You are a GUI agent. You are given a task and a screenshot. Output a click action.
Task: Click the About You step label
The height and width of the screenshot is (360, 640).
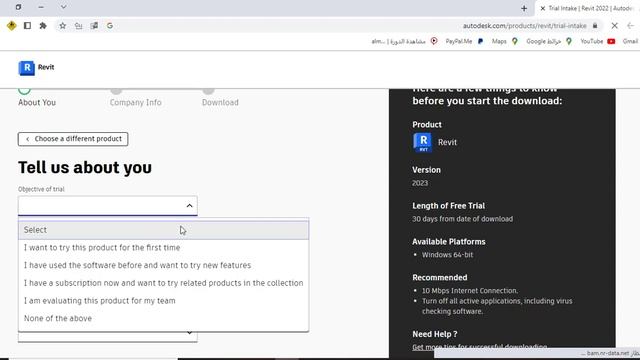pyautogui.click(x=37, y=102)
